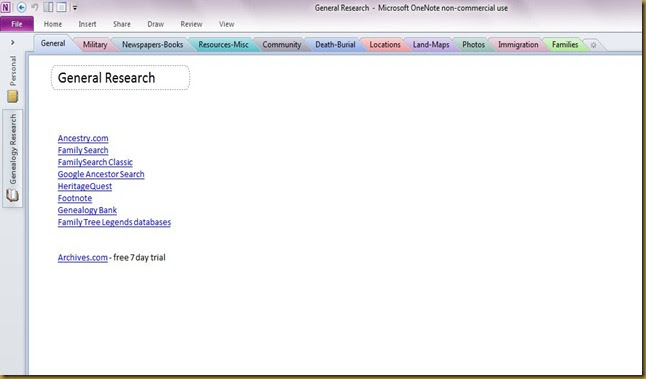
Task: Open the FamilySearch Classic link
Action: click(95, 162)
